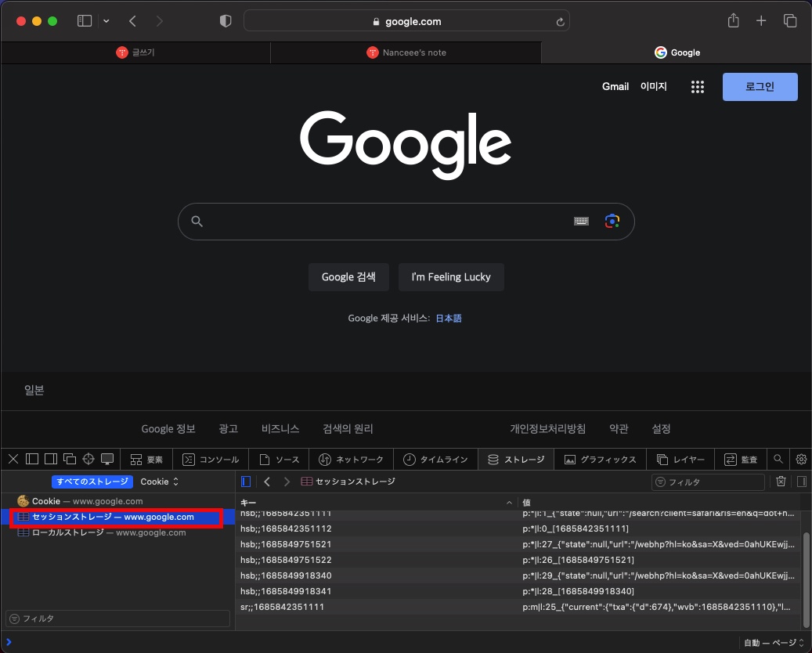
Task: Open the 약관 footer link
Action: pyautogui.click(x=619, y=429)
